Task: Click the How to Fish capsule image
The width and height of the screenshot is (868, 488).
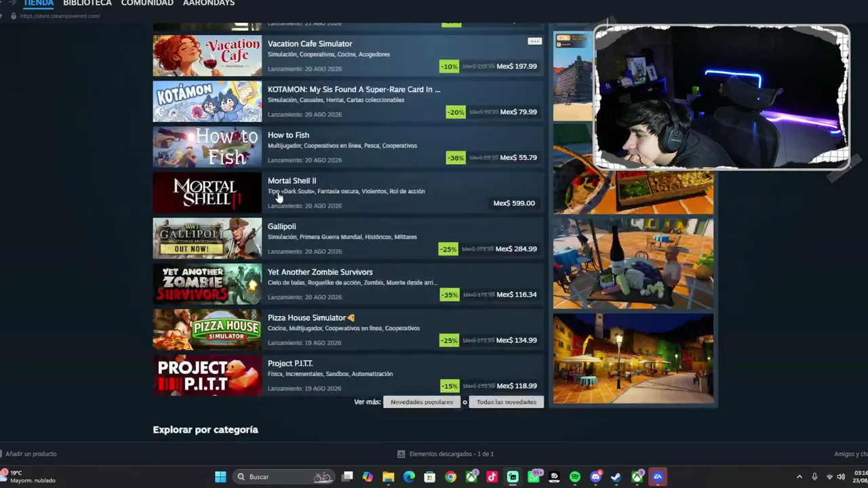Action: (207, 147)
